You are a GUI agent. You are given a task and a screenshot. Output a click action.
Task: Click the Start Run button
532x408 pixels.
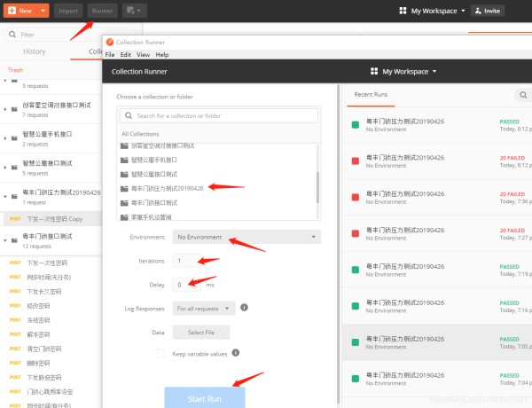[x=205, y=398]
